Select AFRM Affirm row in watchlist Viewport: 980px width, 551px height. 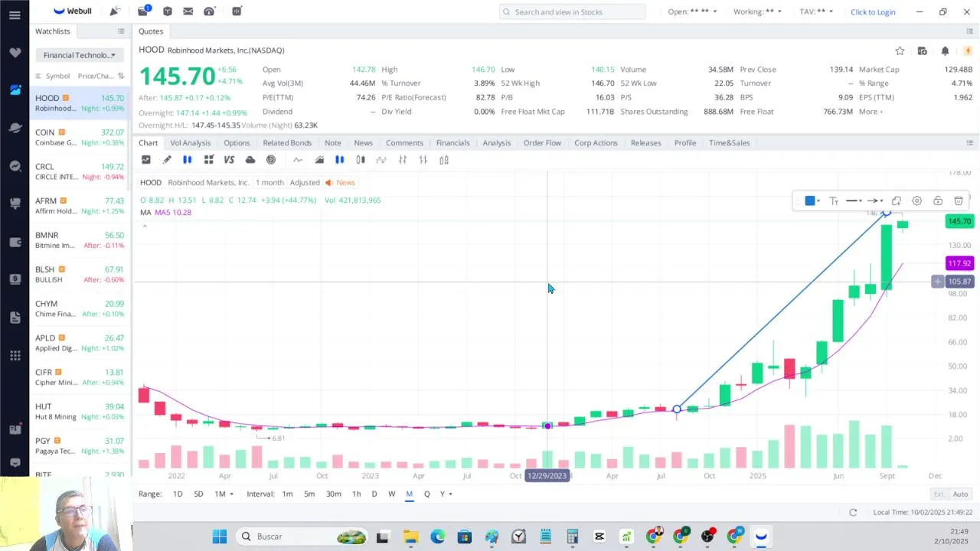(80, 206)
